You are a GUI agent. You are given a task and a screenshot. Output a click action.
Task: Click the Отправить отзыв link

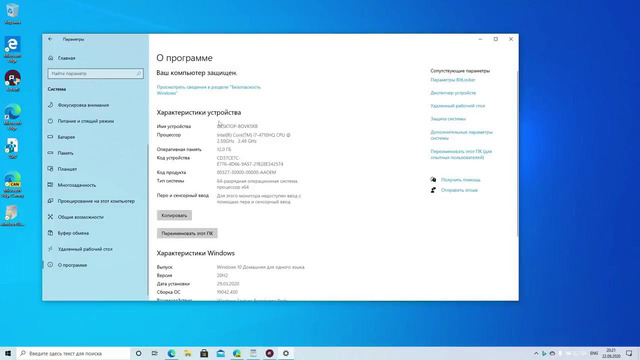coord(459,190)
